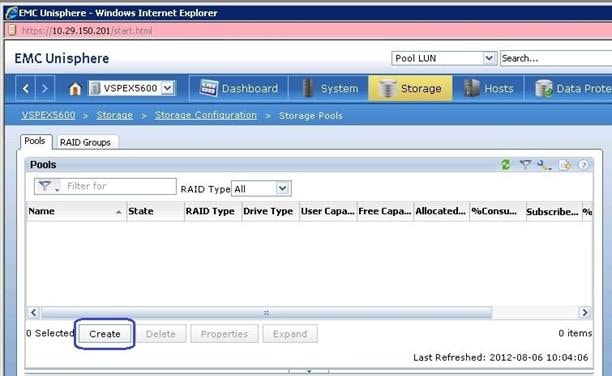
Task: Open the System menu
Action: (330, 88)
